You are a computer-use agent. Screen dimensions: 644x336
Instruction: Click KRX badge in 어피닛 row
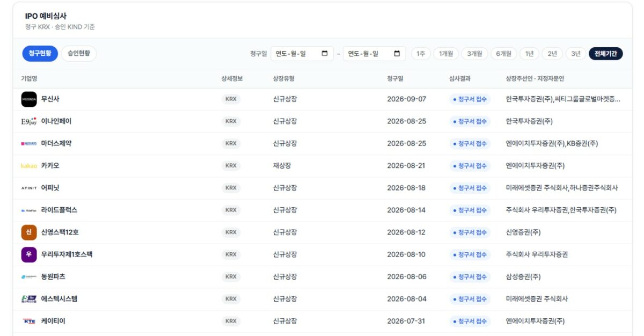(231, 188)
